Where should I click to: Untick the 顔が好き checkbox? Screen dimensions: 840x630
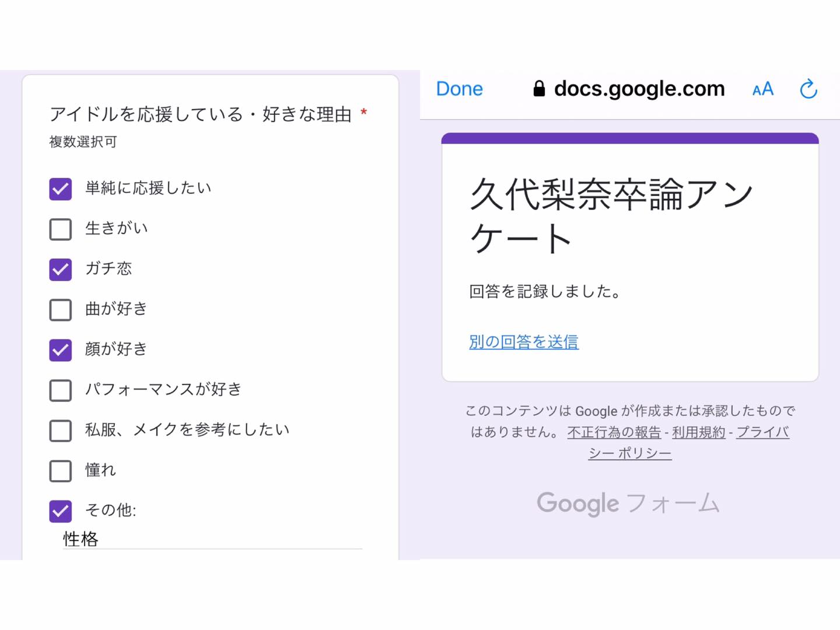tap(61, 350)
